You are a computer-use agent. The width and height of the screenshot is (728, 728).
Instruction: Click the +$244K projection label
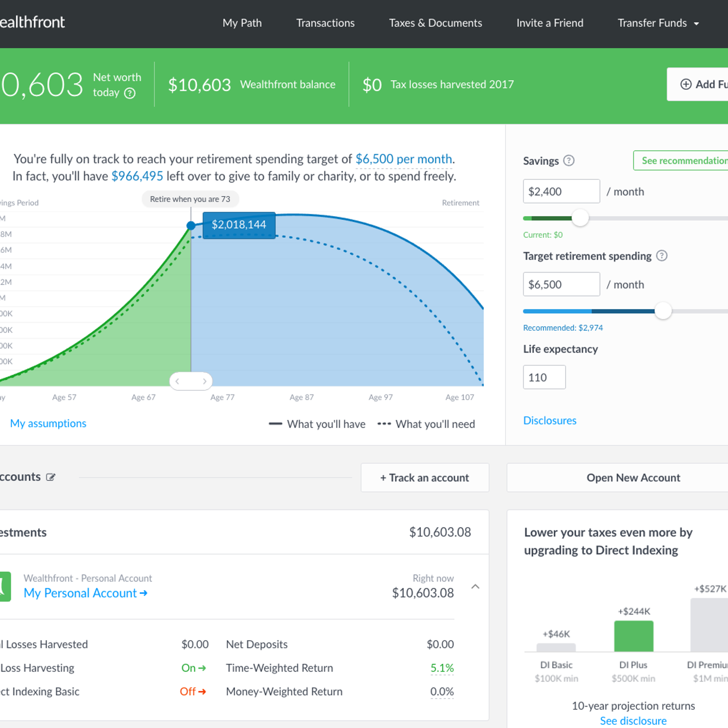point(634,612)
